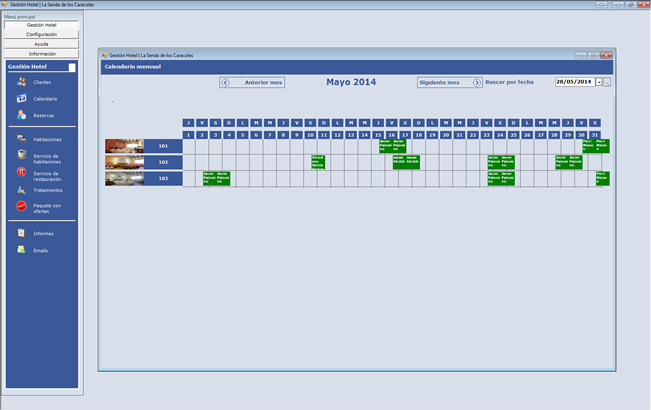Click the date input showing 28/05/2014
The width and height of the screenshot is (651, 410).
click(573, 82)
